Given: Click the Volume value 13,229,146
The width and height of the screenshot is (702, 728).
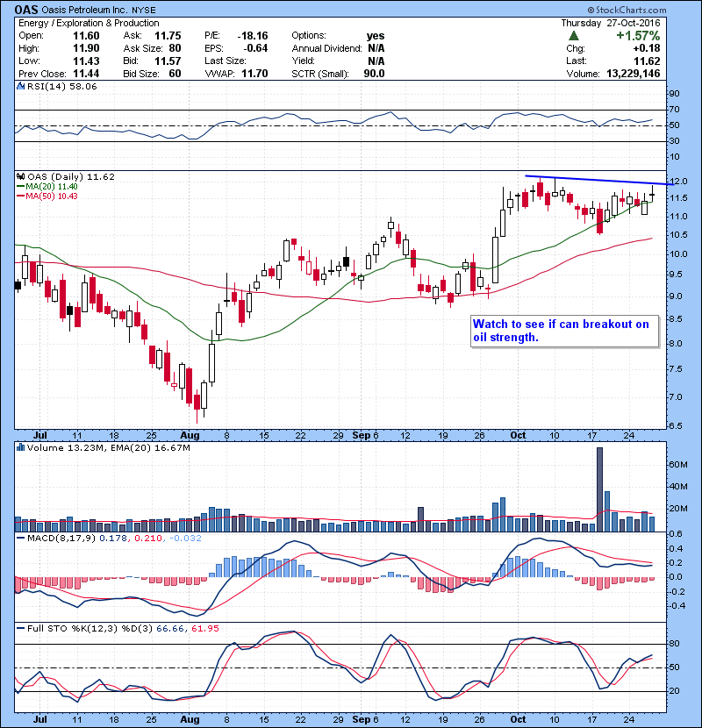Looking at the screenshot, I should click(x=634, y=74).
